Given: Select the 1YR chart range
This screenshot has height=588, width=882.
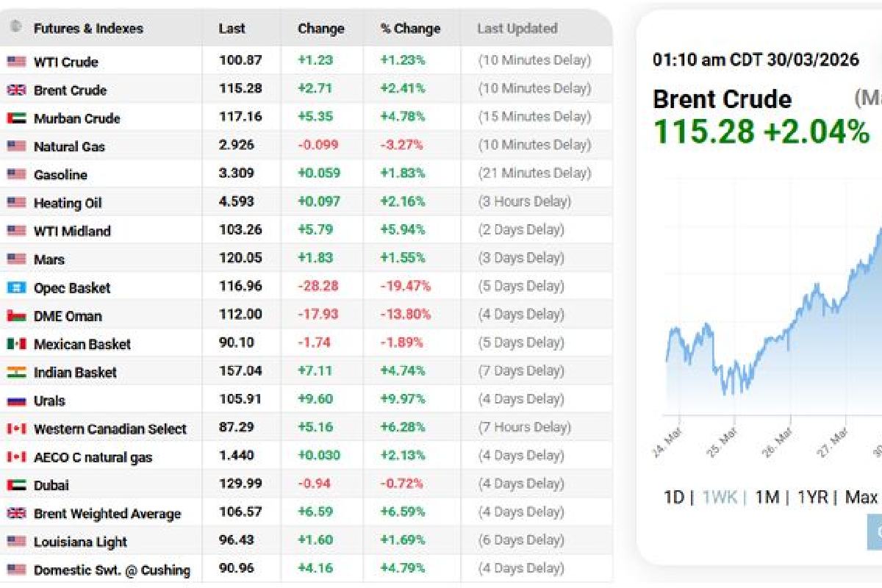Looking at the screenshot, I should 813,498.
